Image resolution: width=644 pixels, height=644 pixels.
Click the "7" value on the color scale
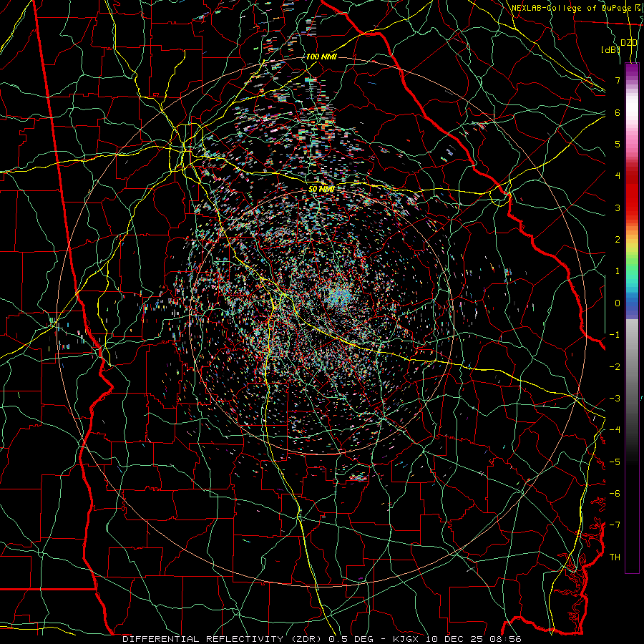pyautogui.click(x=618, y=80)
